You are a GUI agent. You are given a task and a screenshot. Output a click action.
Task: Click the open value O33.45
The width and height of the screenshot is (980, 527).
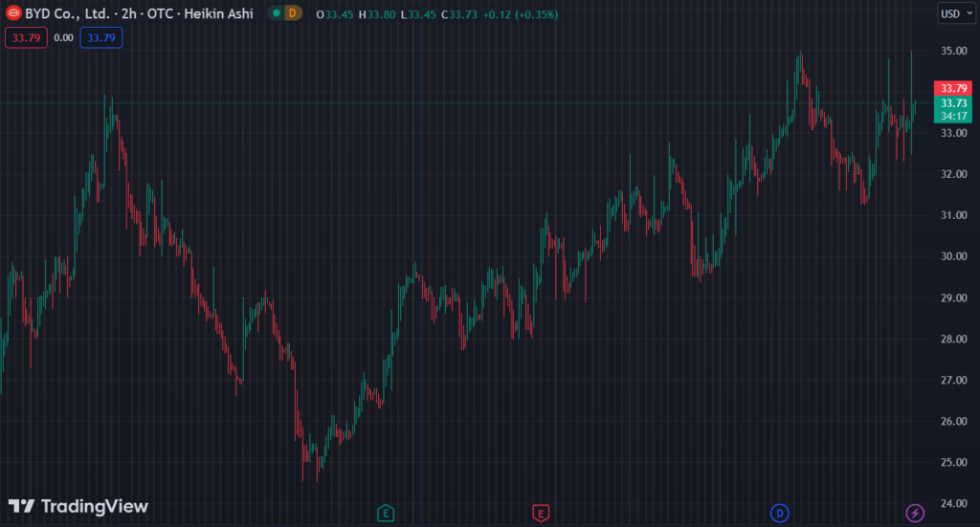pyautogui.click(x=335, y=14)
